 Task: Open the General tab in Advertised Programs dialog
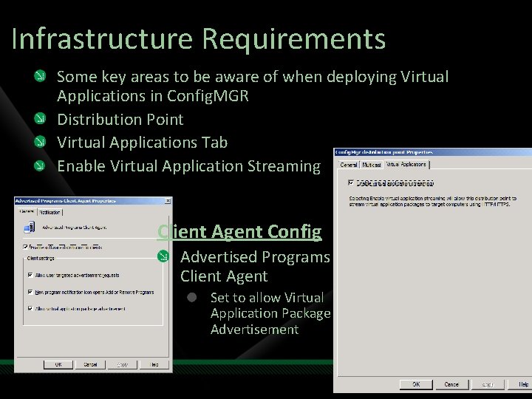(x=27, y=212)
